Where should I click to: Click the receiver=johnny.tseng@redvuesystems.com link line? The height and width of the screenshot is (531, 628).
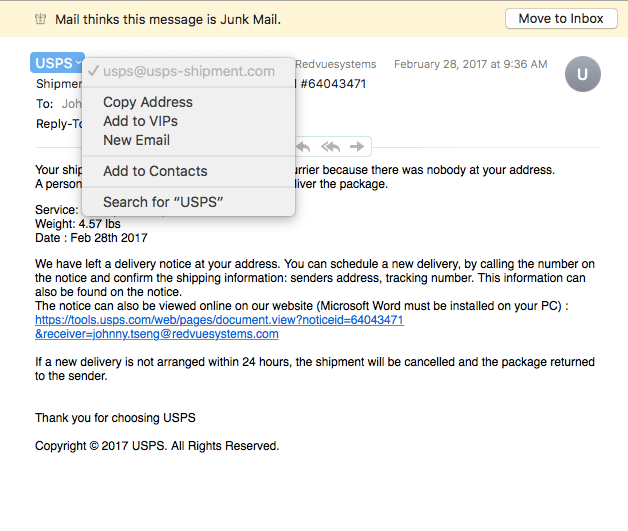pyautogui.click(x=157, y=334)
